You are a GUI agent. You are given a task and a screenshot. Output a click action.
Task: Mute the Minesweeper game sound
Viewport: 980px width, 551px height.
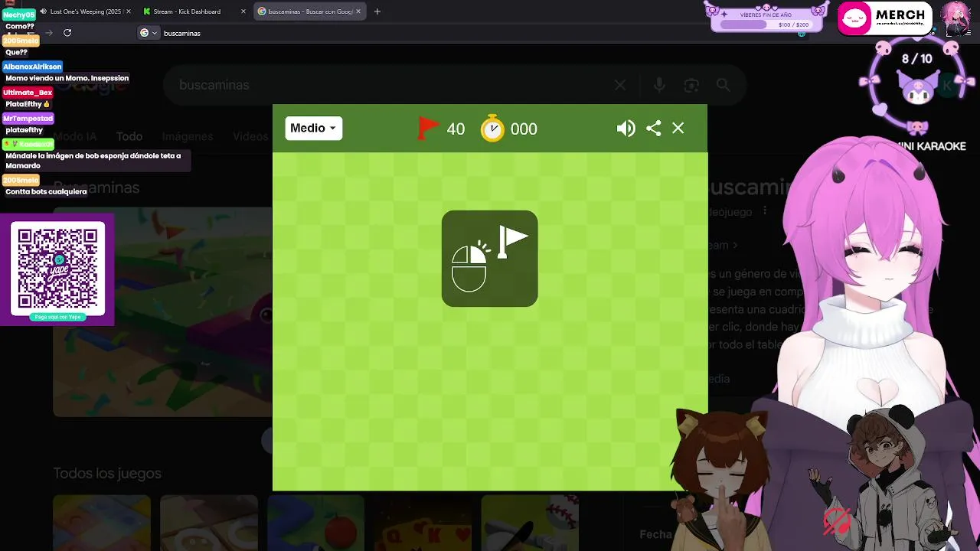[x=626, y=129]
